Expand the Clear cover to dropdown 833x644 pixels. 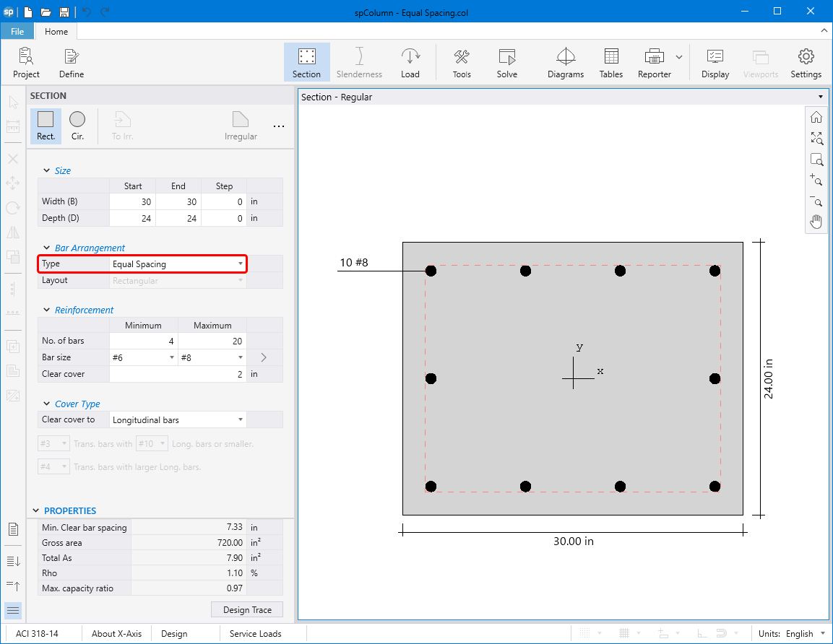(x=240, y=420)
